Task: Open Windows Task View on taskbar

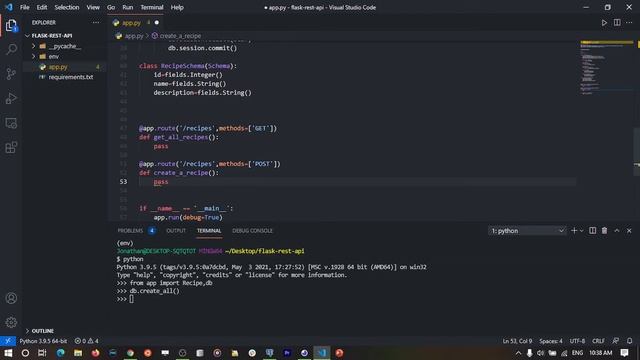Action: tap(42, 353)
